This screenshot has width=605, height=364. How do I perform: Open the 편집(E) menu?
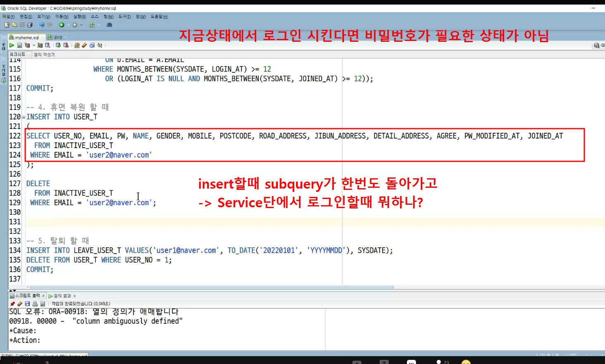[x=26, y=17]
